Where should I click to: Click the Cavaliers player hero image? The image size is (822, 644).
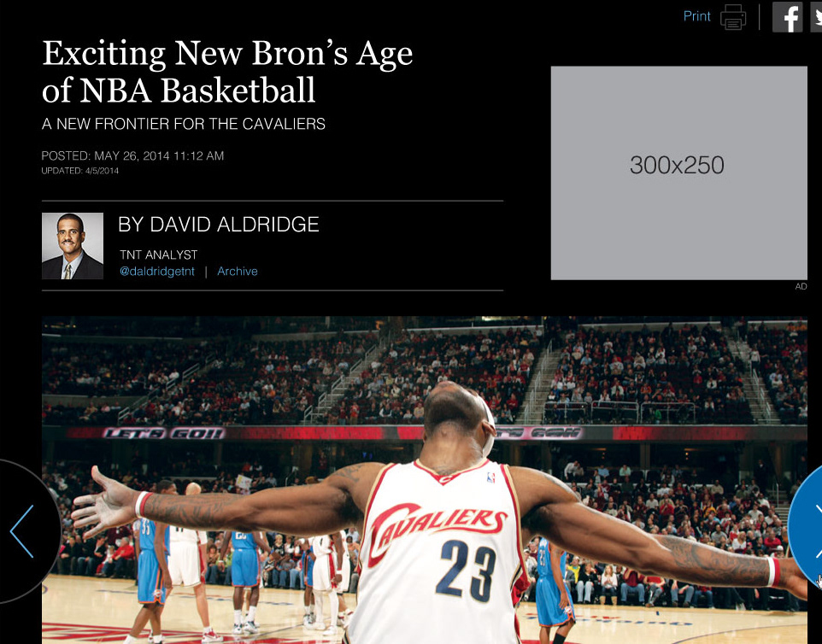tap(425, 480)
